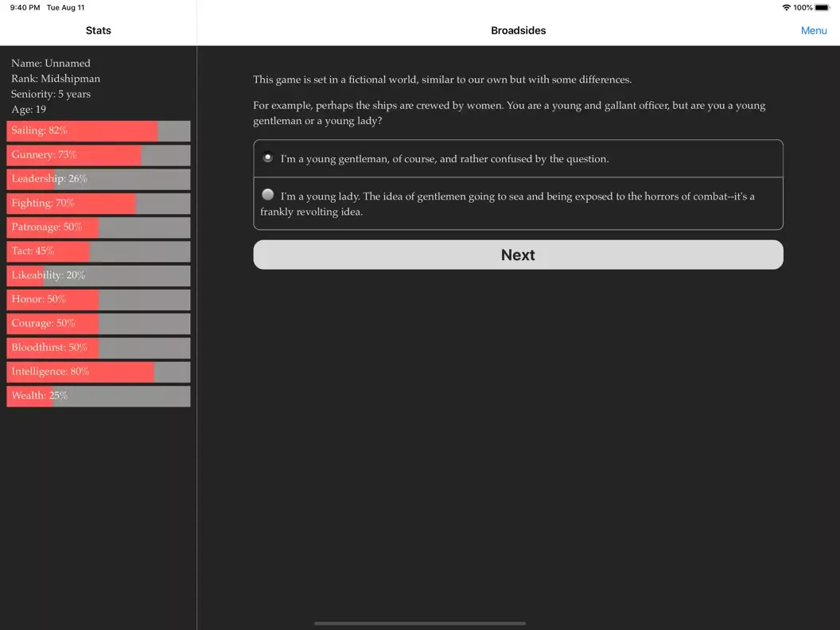Image resolution: width=840 pixels, height=630 pixels.
Task: Tap the Next button
Action: tap(518, 255)
